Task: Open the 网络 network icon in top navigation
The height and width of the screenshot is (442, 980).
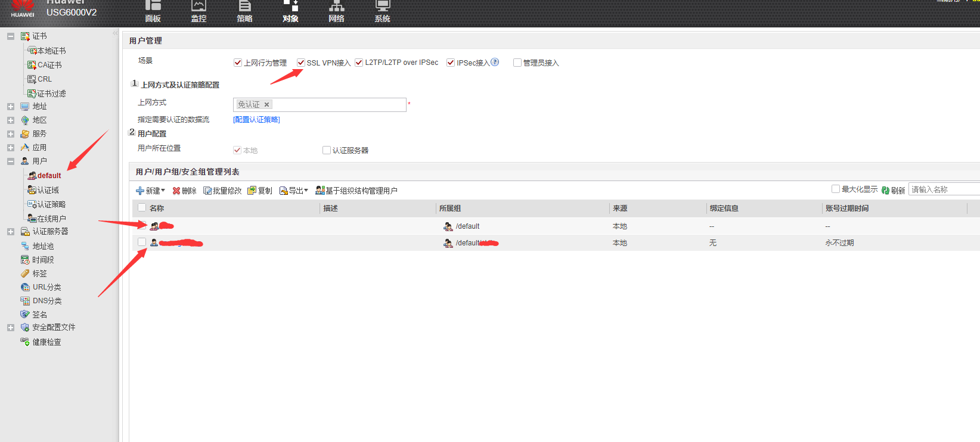Action: pos(337,7)
